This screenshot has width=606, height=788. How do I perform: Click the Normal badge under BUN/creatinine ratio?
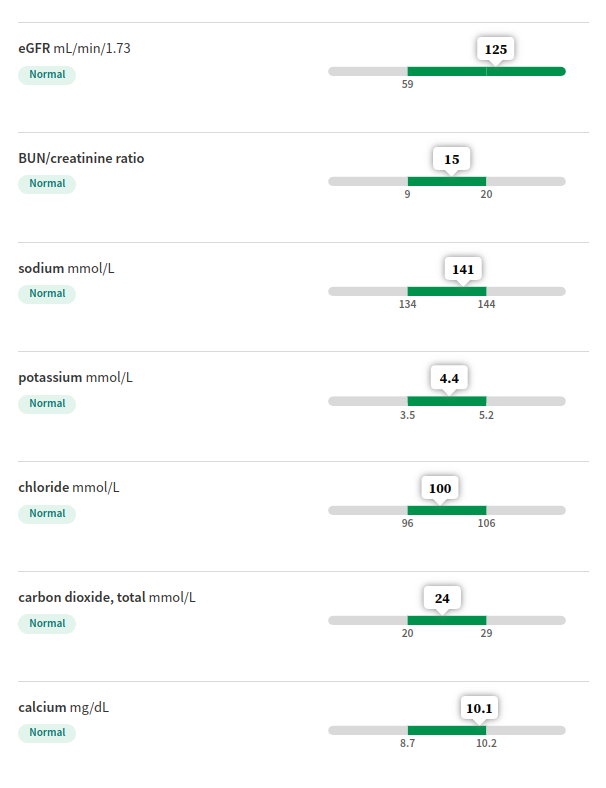tap(47, 183)
